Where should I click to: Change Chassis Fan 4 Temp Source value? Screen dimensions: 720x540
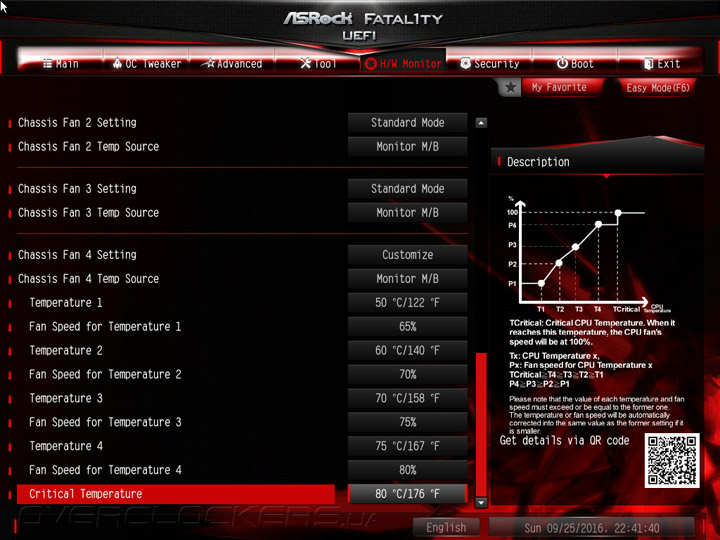(x=407, y=279)
